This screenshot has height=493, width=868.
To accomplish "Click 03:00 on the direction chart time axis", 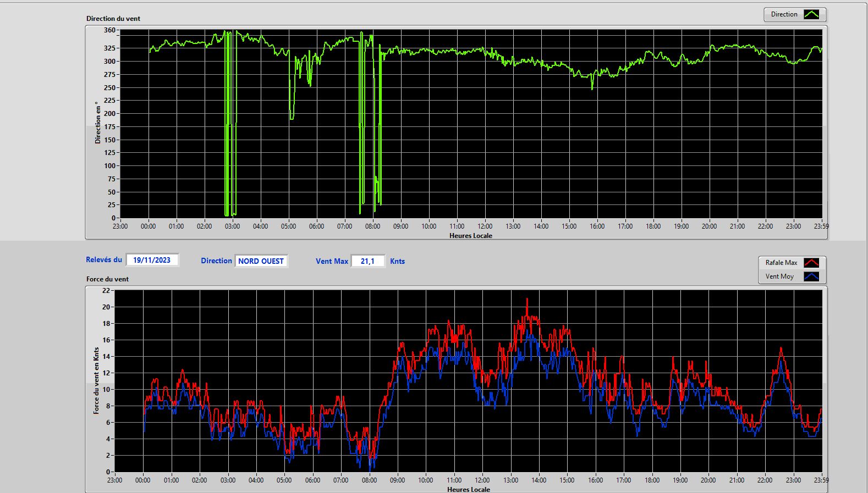I will click(232, 226).
